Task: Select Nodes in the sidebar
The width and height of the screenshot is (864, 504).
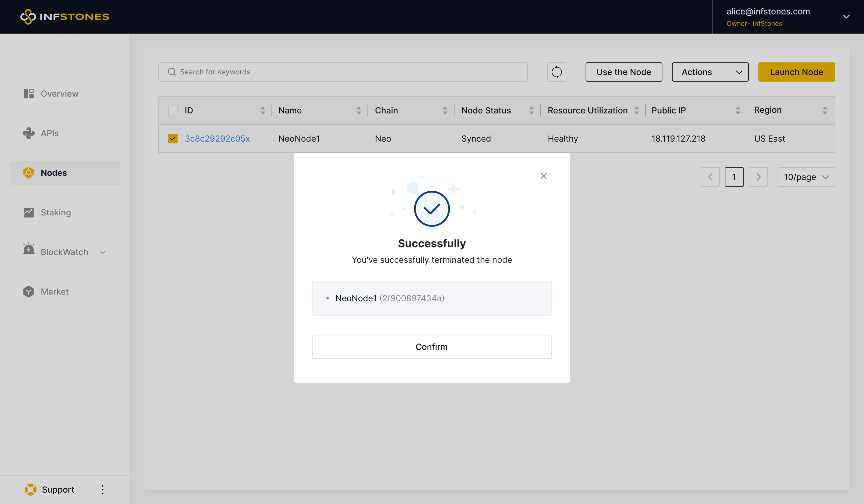Action: tap(54, 173)
